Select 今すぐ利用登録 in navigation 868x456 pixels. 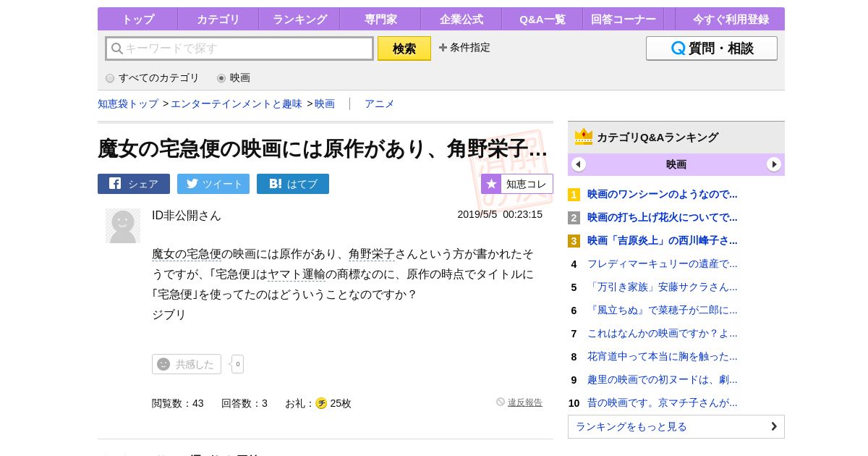[731, 20]
